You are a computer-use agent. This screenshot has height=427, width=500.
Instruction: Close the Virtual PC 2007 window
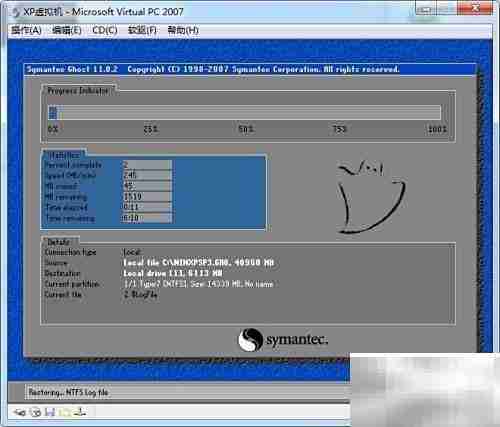[x=475, y=8]
